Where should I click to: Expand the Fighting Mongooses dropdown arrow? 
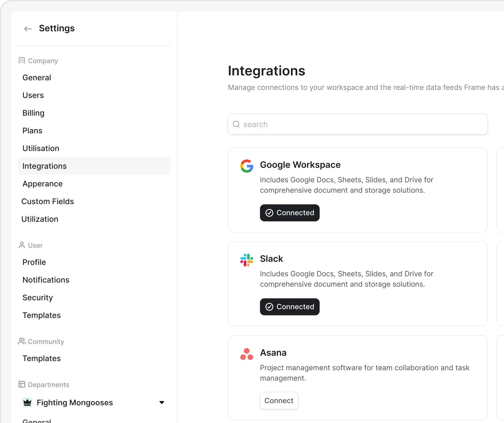[162, 403]
